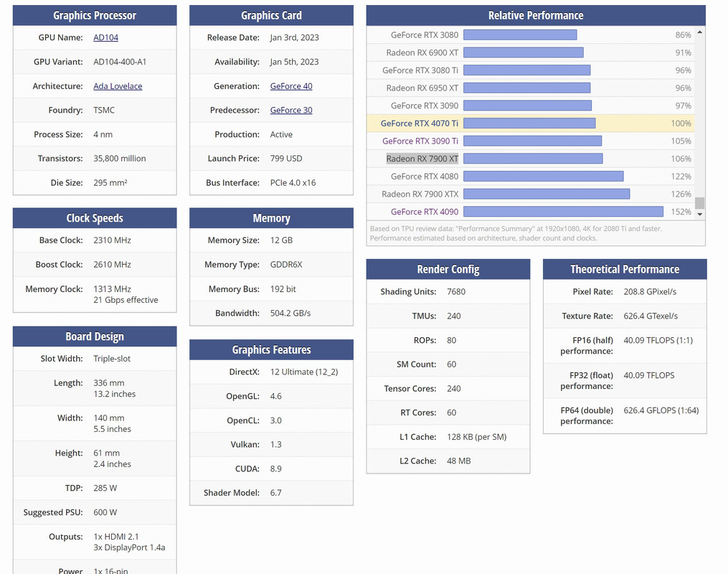
Task: Click the AD104-400-A1 GPU variant value
Action: tap(120, 62)
